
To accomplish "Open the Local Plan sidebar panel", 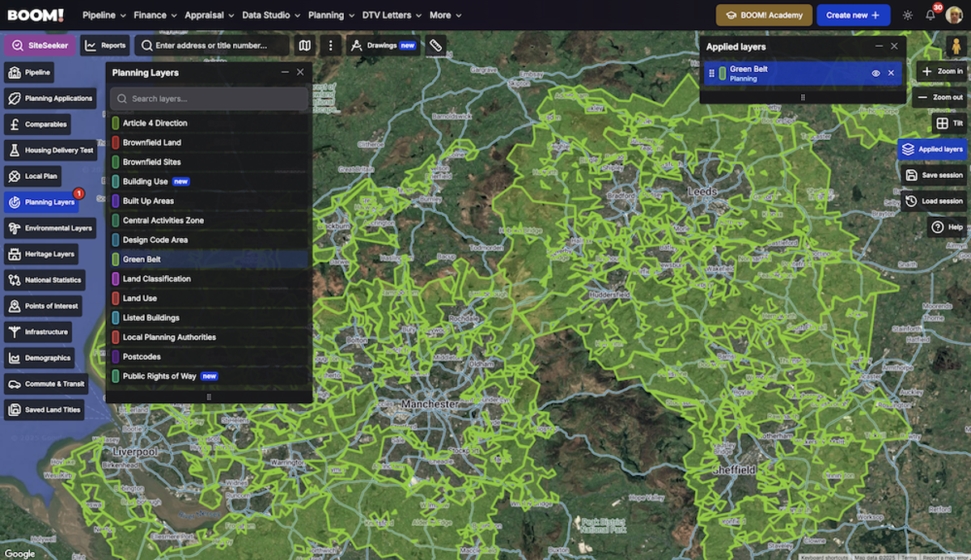I will coord(32,176).
